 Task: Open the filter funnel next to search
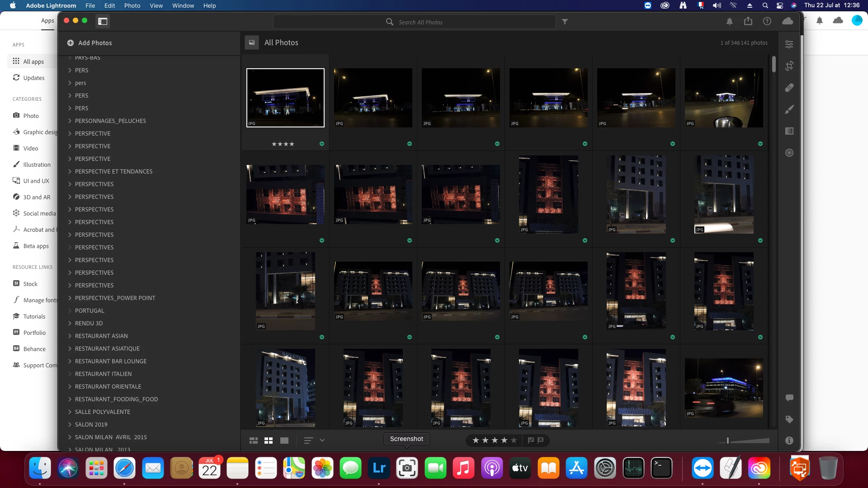[565, 22]
